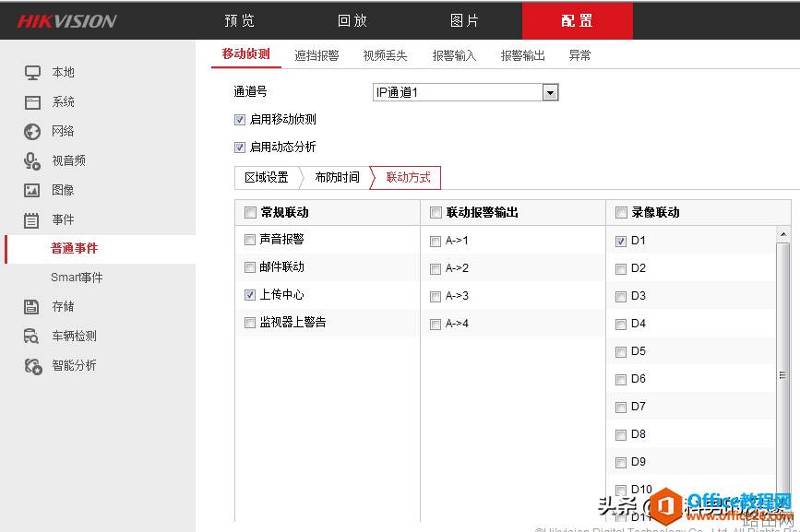Screen dimensions: 800x532
Task: Check the 常规联动 select-all box
Action: (250, 212)
